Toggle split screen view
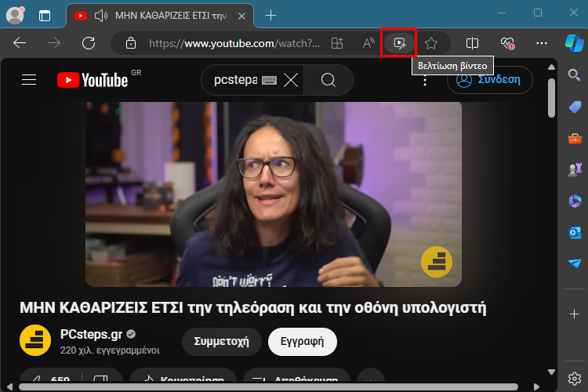 (x=472, y=43)
